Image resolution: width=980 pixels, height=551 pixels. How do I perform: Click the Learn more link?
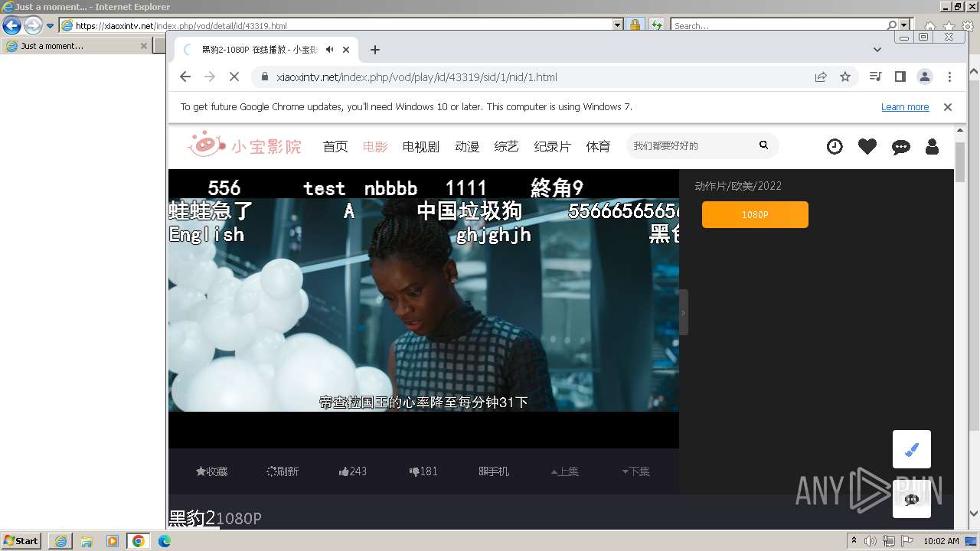(x=905, y=107)
